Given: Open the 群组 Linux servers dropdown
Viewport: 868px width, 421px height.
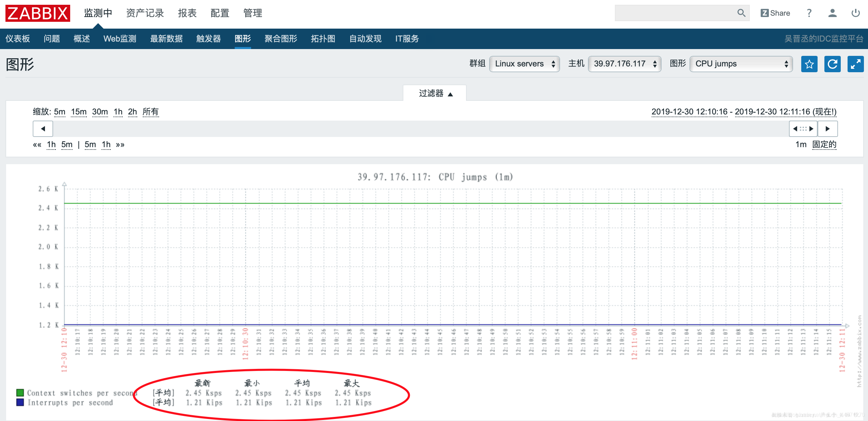Looking at the screenshot, I should point(524,64).
